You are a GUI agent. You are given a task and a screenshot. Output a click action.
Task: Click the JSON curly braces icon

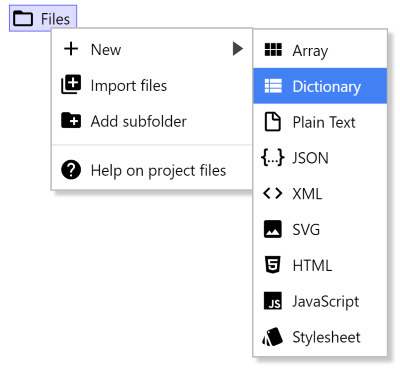tap(273, 157)
